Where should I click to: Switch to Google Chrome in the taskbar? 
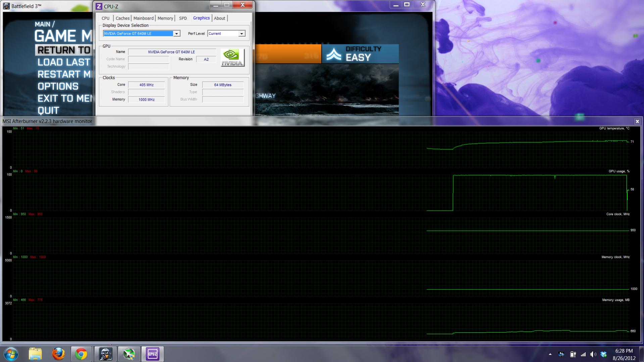click(81, 354)
